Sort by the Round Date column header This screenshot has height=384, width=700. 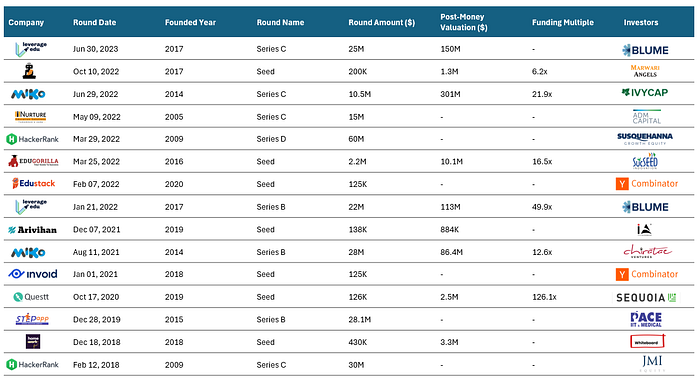point(95,22)
